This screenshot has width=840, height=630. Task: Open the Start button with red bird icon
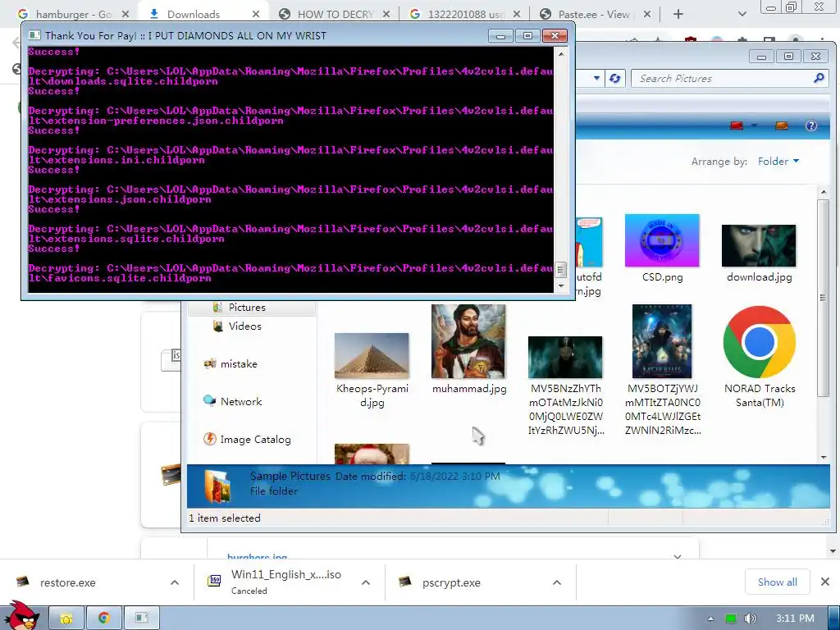click(x=22, y=615)
